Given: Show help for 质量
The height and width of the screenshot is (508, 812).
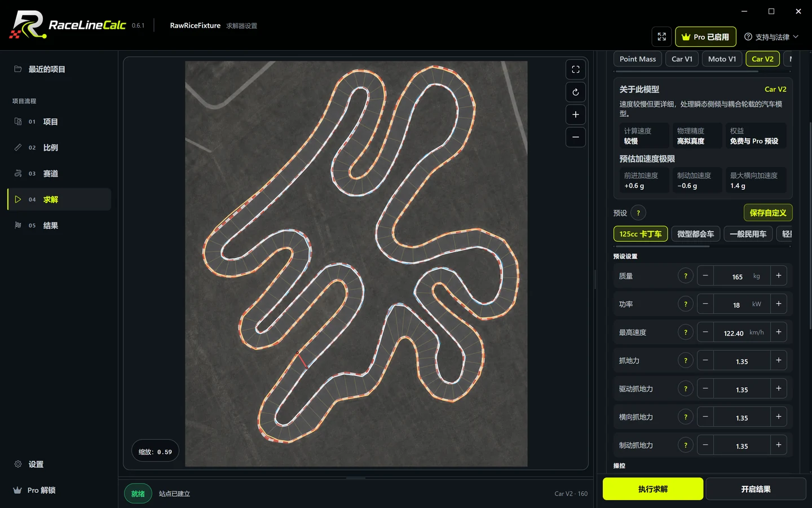Looking at the screenshot, I should click(x=686, y=275).
